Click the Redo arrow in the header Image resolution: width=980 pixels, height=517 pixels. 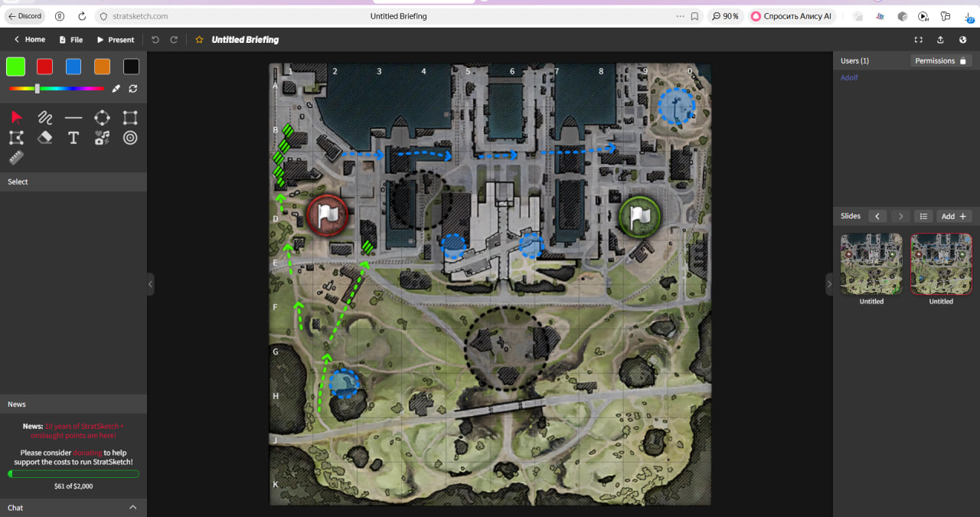click(x=174, y=40)
